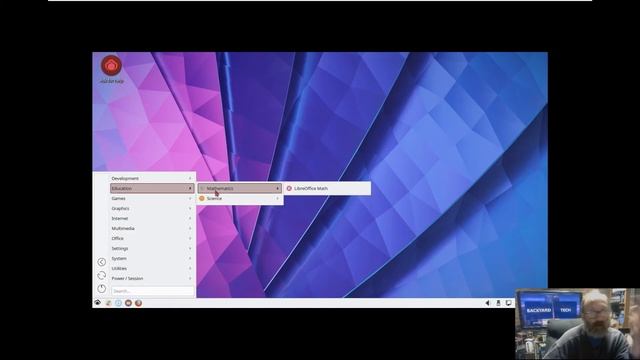Open the Graphics menu category
Image resolution: width=640 pixels, height=360 pixels.
click(x=151, y=209)
